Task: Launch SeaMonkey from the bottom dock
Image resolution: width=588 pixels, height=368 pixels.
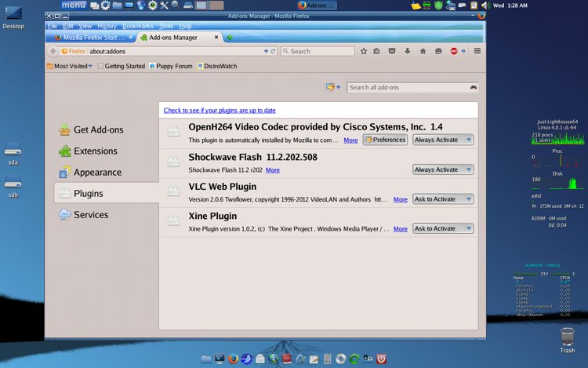Action: click(246, 359)
